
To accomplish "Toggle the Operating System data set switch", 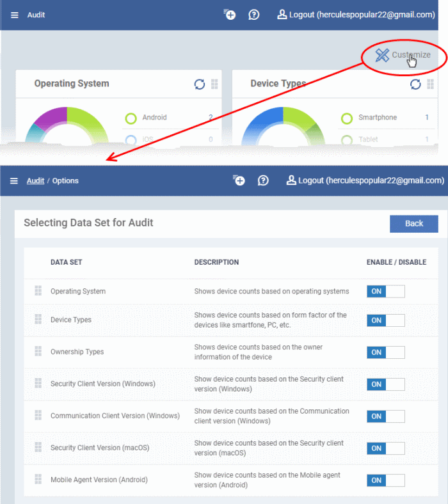I will (x=386, y=292).
